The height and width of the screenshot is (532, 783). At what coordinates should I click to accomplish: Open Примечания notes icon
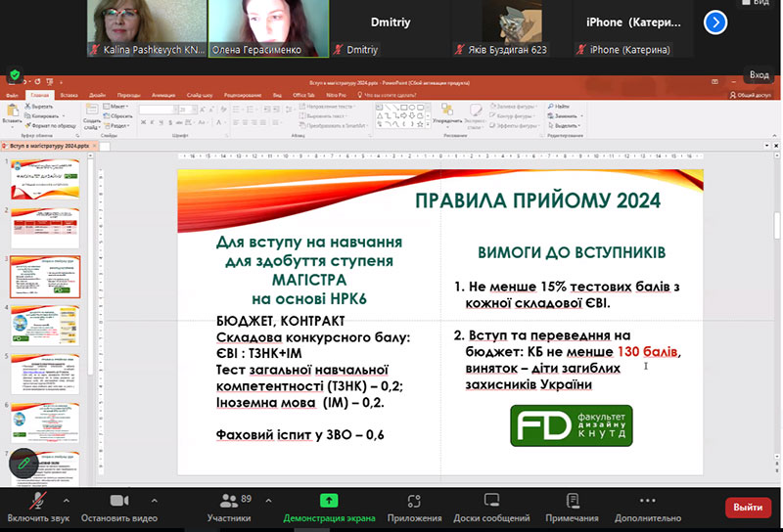pos(572,501)
